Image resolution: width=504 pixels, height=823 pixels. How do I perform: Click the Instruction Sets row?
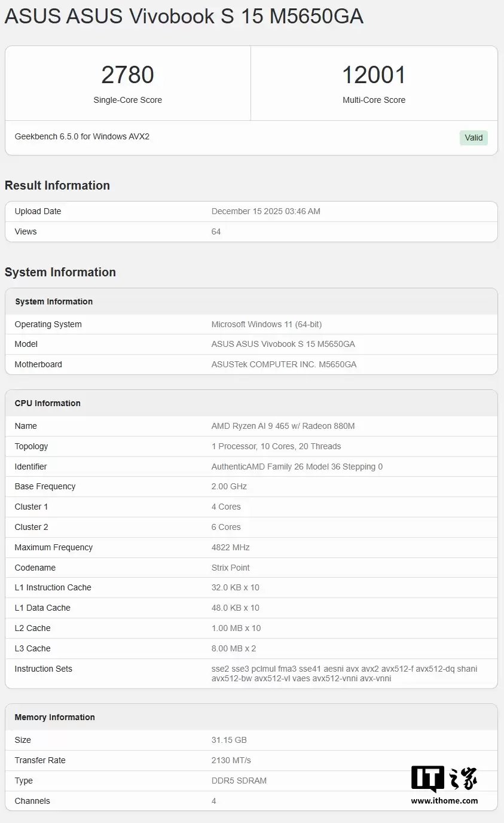pos(251,673)
